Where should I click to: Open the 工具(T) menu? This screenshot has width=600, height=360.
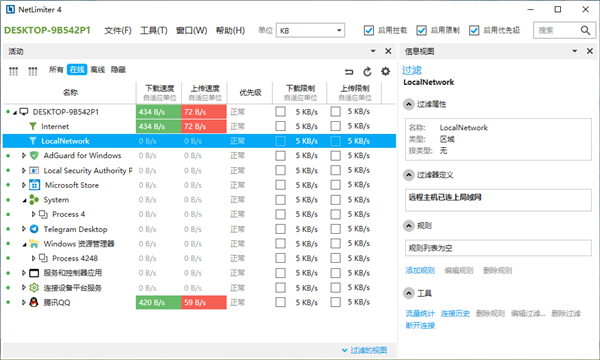[x=154, y=31]
